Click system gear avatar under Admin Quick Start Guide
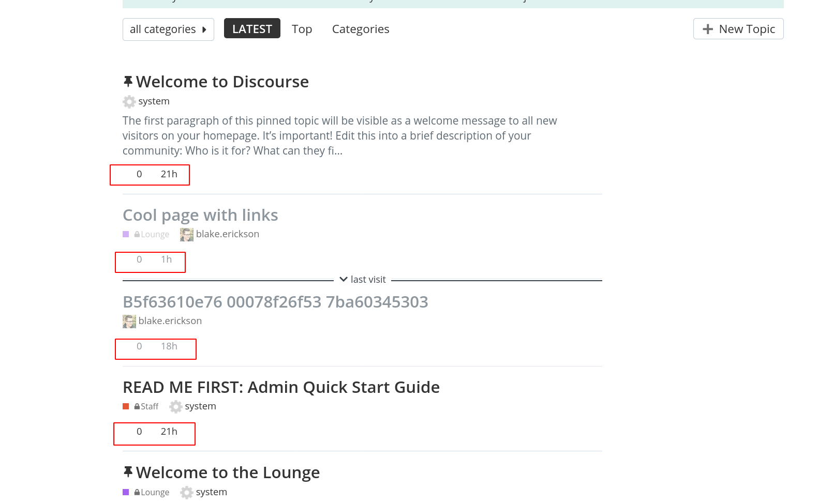 tap(176, 407)
